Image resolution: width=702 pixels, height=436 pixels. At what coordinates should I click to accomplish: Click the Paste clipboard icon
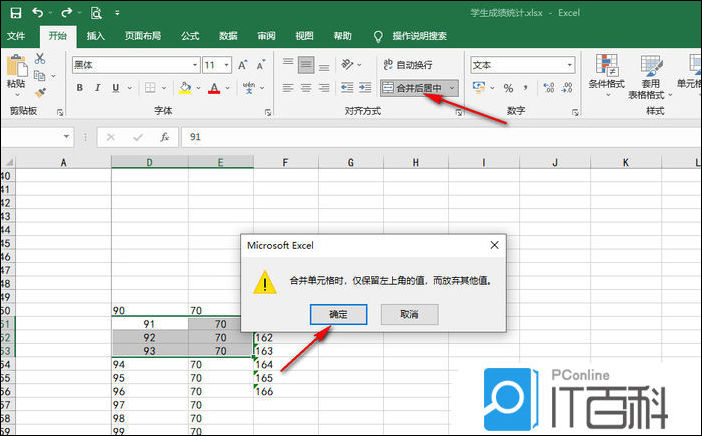point(16,68)
